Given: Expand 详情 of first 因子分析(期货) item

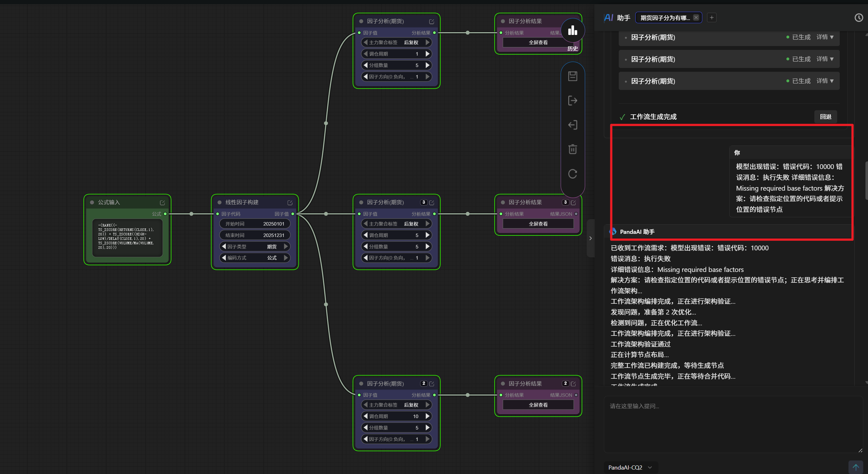Looking at the screenshot, I should click(x=825, y=37).
